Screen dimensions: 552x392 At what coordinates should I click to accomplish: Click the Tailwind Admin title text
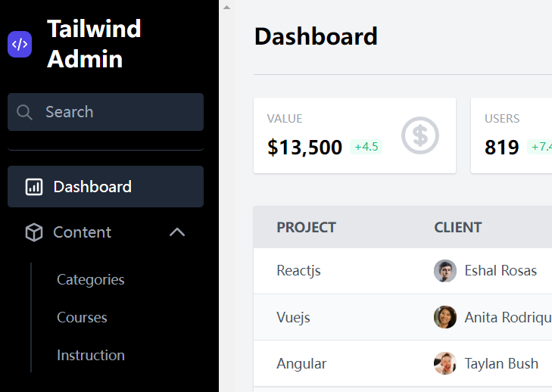click(94, 44)
